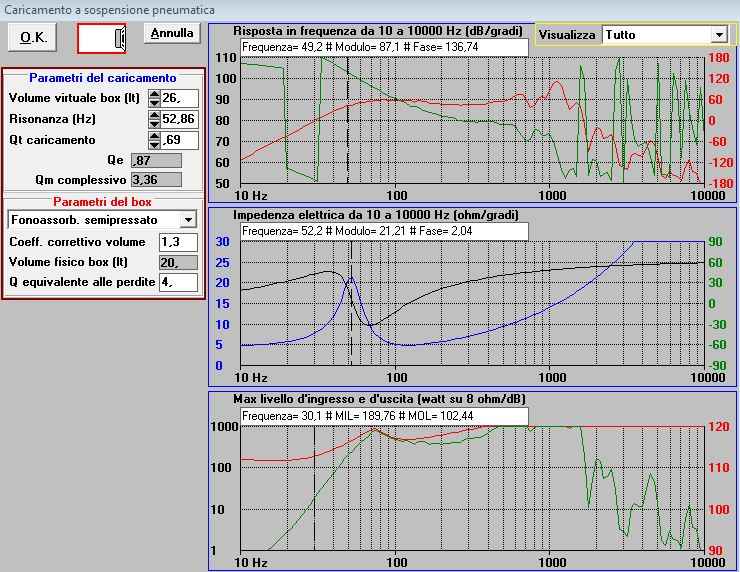Increase Volume virtuale box with up arrow

pyautogui.click(x=154, y=94)
